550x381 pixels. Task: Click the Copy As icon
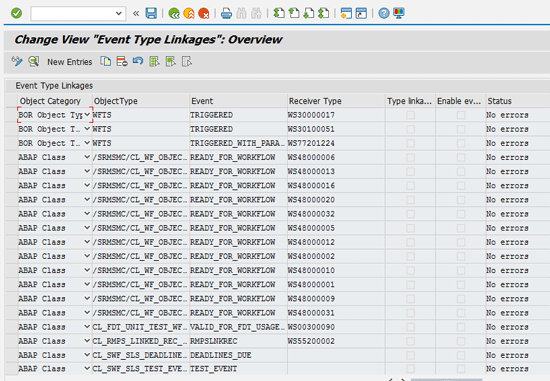[x=106, y=61]
